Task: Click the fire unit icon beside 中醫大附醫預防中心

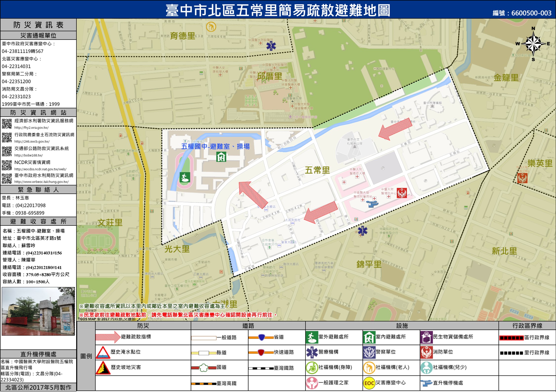Action: tap(402, 193)
